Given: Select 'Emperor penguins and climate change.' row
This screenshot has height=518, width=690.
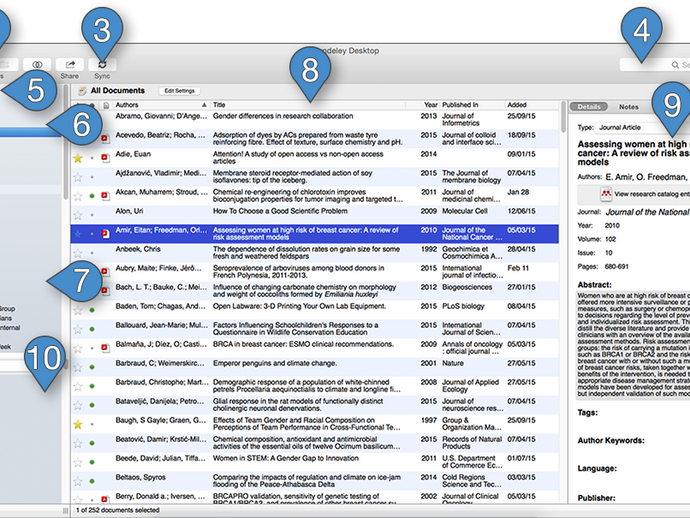Looking at the screenshot, I should pyautogui.click(x=315, y=367).
